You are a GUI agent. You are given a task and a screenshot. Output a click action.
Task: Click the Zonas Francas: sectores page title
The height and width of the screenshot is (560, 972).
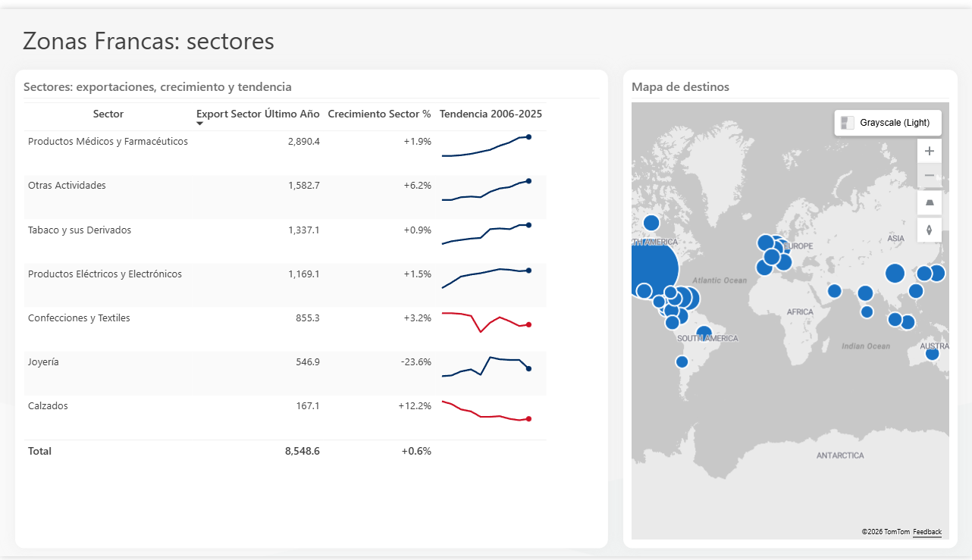coord(149,41)
